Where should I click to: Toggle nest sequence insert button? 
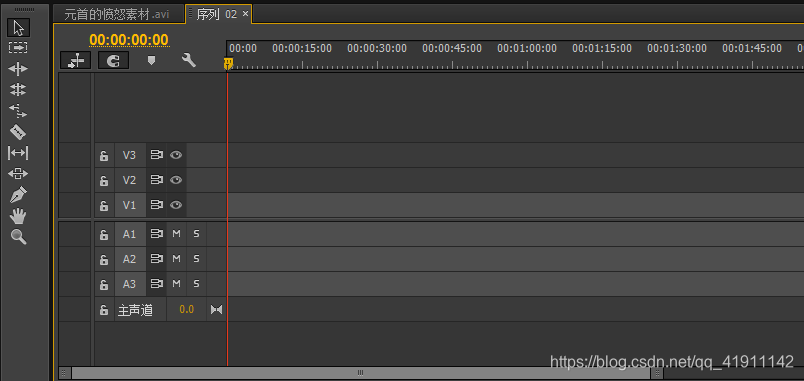point(76,61)
